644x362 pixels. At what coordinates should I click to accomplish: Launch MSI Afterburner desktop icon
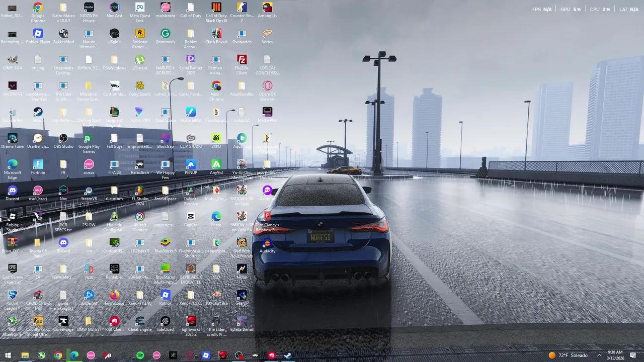[12, 326]
